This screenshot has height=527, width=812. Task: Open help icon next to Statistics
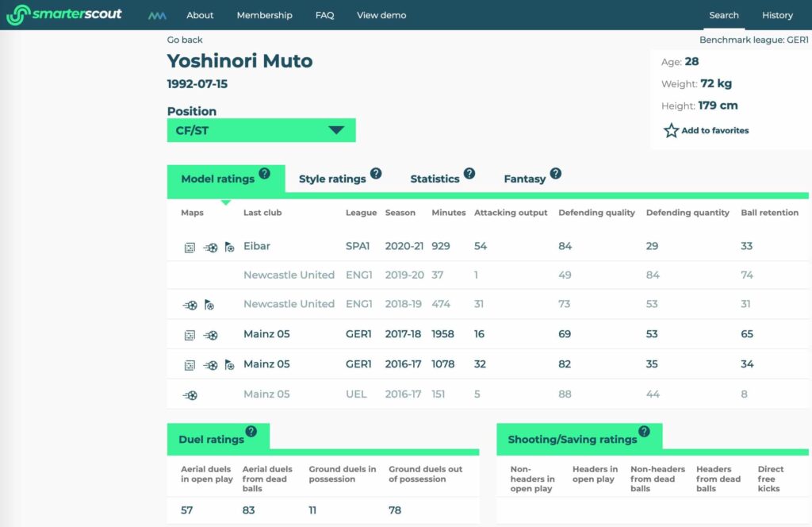[x=469, y=174]
